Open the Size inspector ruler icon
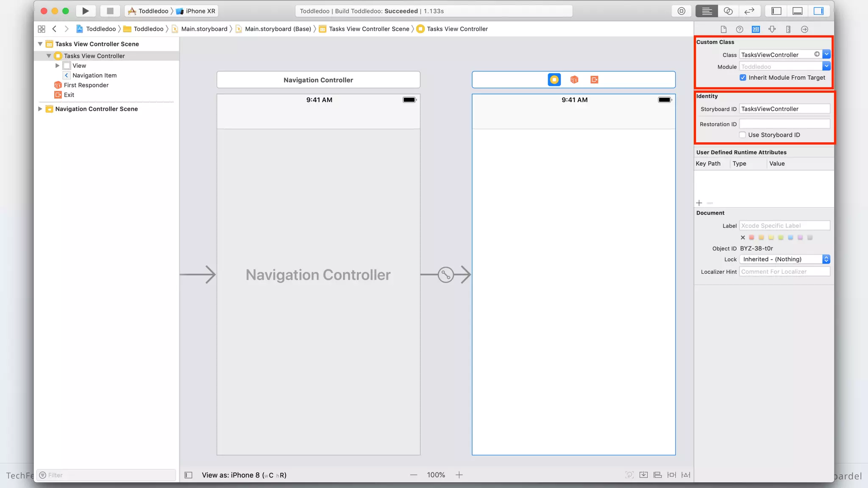The width and height of the screenshot is (868, 488). [x=788, y=29]
